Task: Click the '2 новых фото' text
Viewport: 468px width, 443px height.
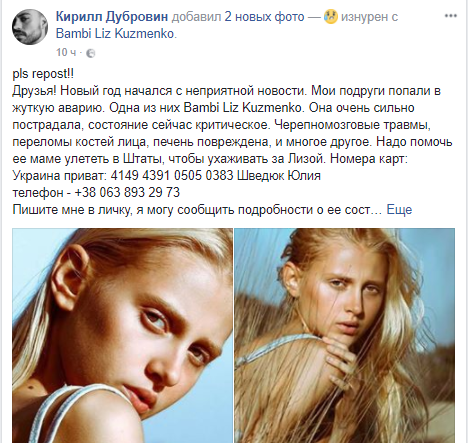Action: (x=264, y=17)
